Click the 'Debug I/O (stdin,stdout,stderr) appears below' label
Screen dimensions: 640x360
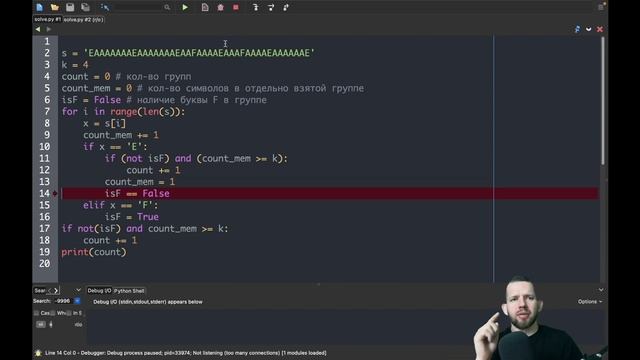pos(148,302)
